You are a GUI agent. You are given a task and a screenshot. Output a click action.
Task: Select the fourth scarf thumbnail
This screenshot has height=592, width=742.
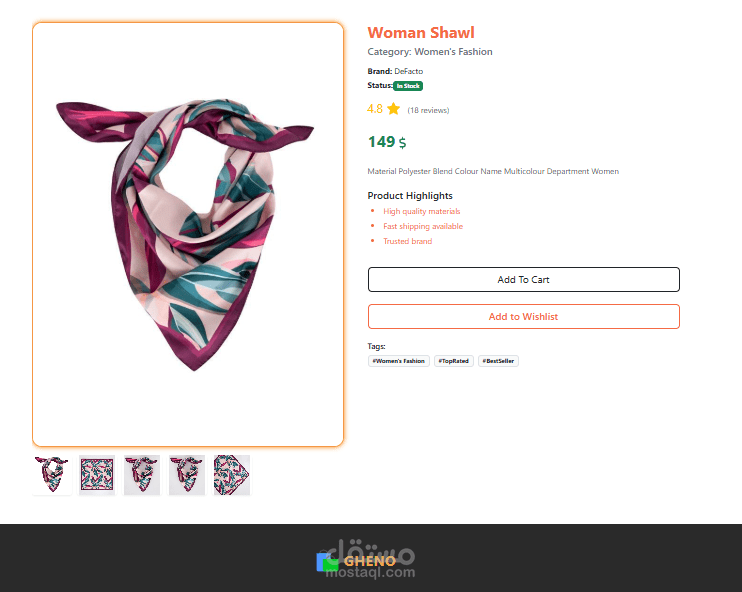coord(187,475)
